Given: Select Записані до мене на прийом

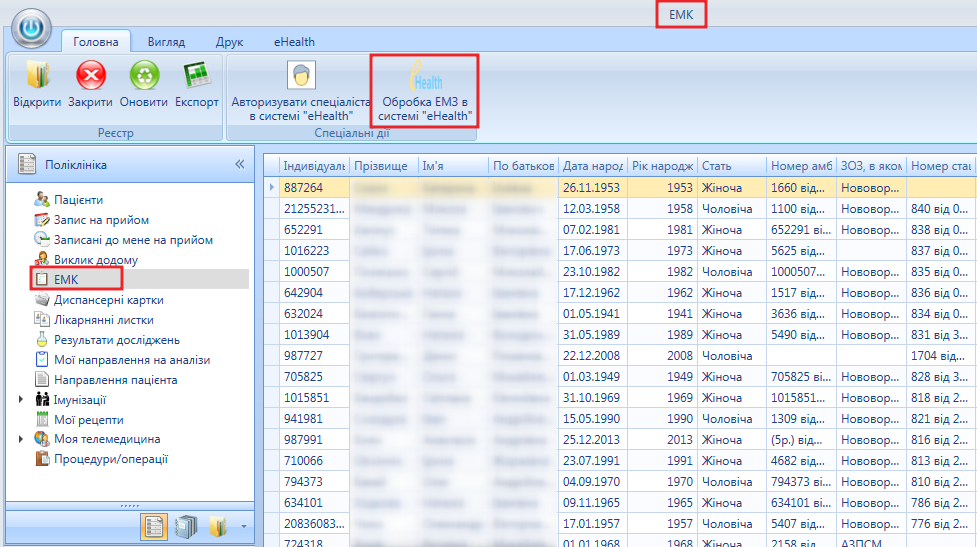Looking at the screenshot, I should click(x=133, y=239).
